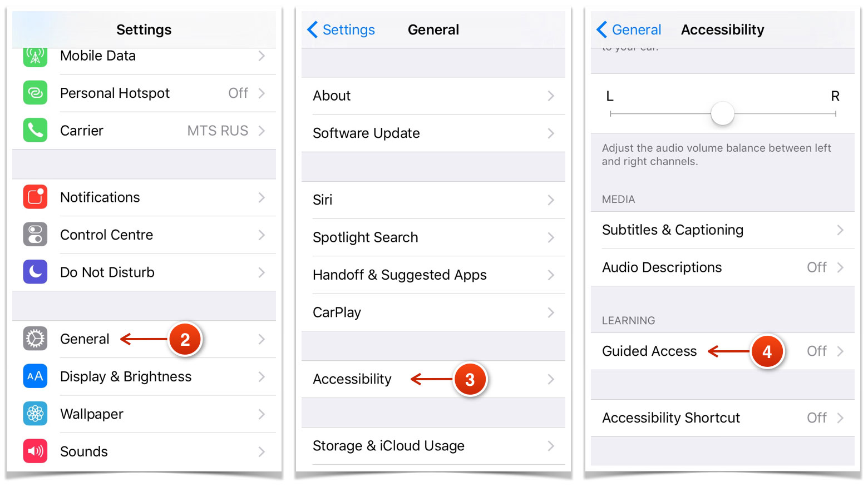Screen dimensions: 868x487
Task: Go back to General
Action: tap(629, 29)
